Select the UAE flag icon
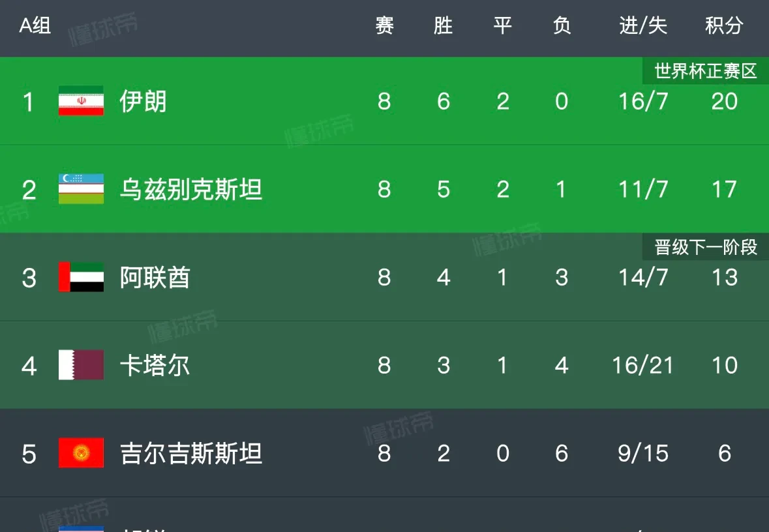 coord(80,278)
